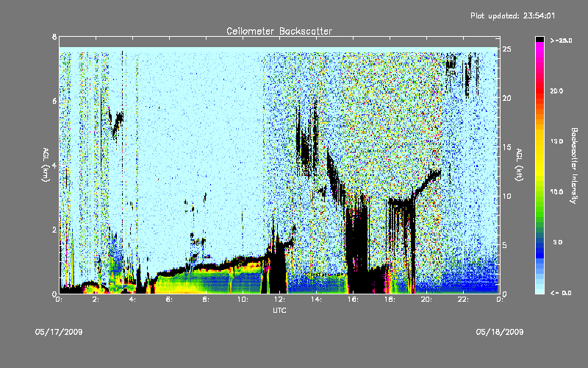Click the start date 05/17/2009 label
The height and width of the screenshot is (368, 588).
[59, 332]
